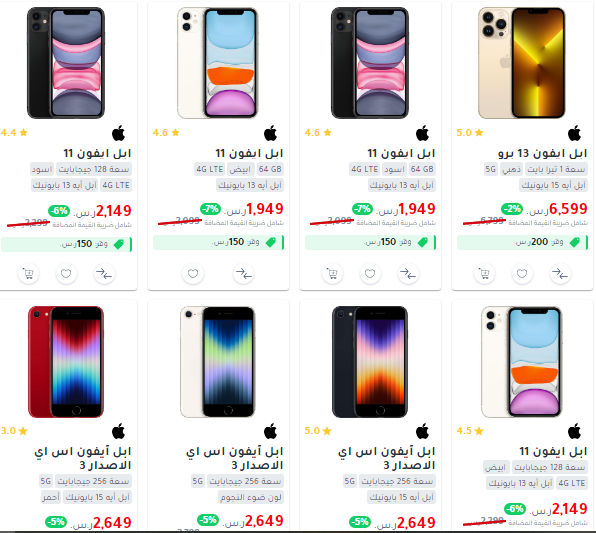Add gold iPhone 13 Pro to cart

485,273
